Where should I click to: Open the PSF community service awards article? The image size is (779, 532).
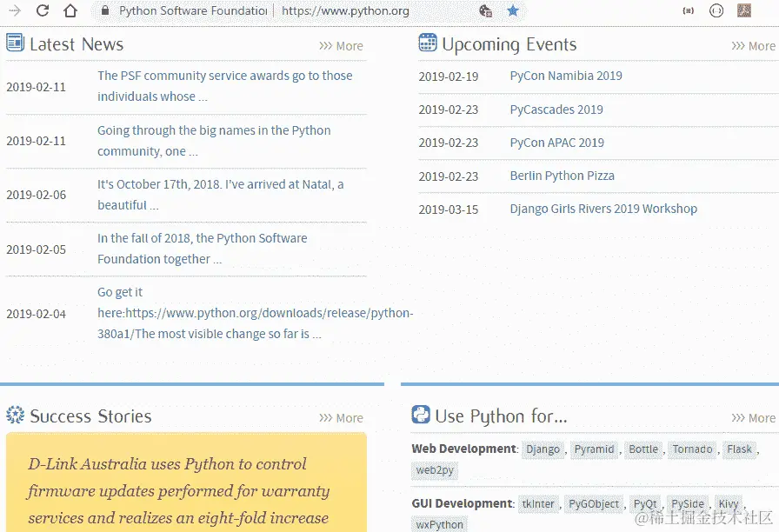[x=224, y=86]
